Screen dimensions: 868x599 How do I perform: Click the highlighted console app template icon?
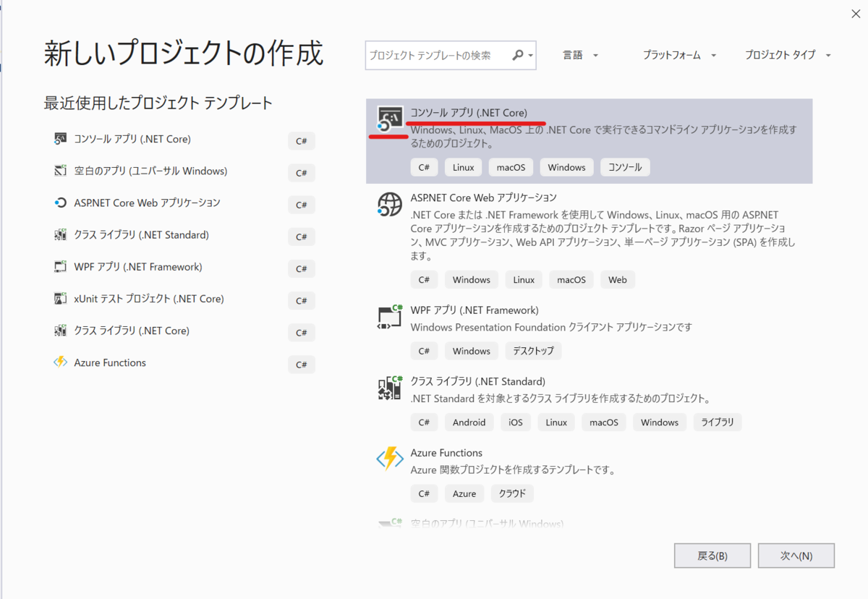pyautogui.click(x=389, y=119)
